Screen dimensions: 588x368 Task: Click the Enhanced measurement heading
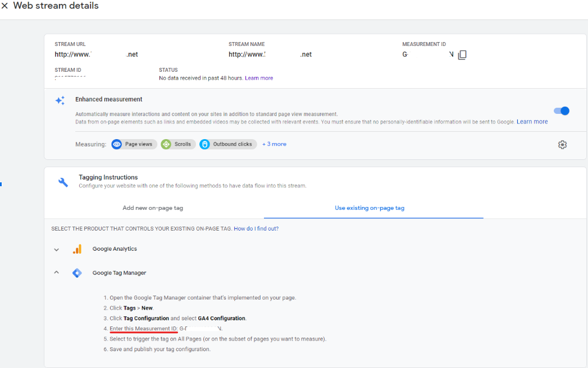tap(109, 99)
